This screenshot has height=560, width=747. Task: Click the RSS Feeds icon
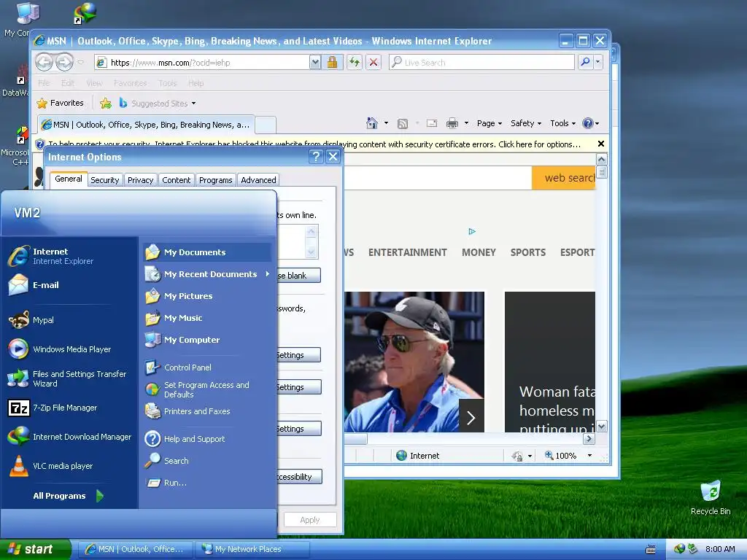(x=403, y=124)
